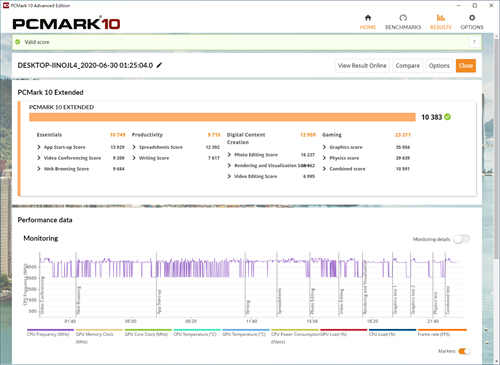Click the Monitoring heading
The width and height of the screenshot is (500, 365).
[x=41, y=238]
